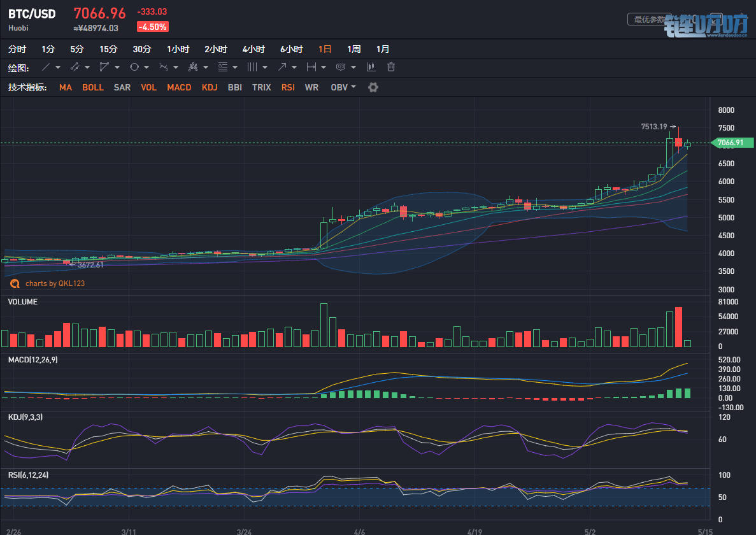Switch to the 1小时 timeframe

click(x=178, y=49)
